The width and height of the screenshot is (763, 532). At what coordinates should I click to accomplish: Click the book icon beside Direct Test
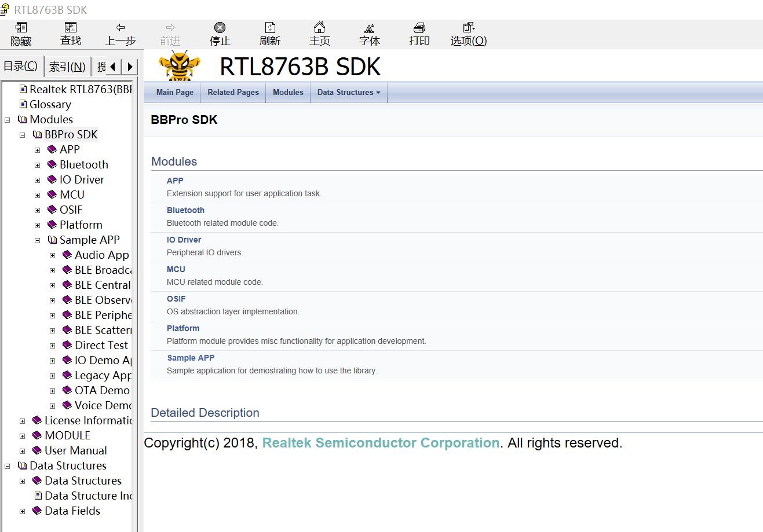point(67,345)
